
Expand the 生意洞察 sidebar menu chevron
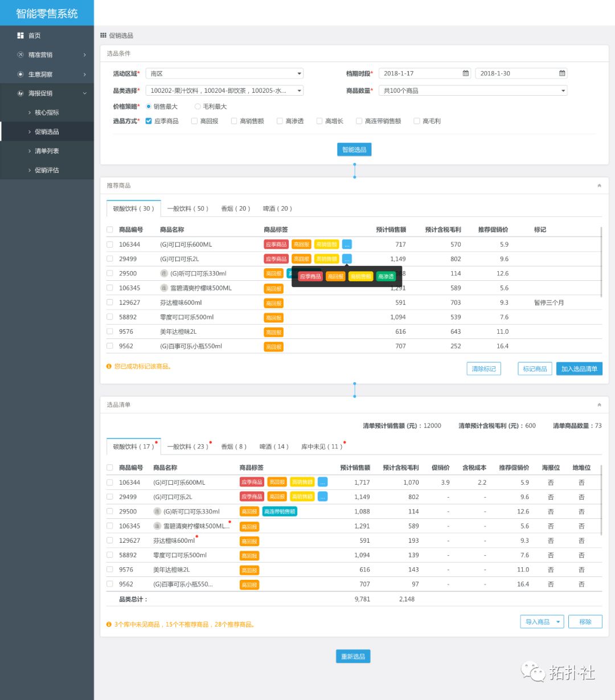(85, 74)
